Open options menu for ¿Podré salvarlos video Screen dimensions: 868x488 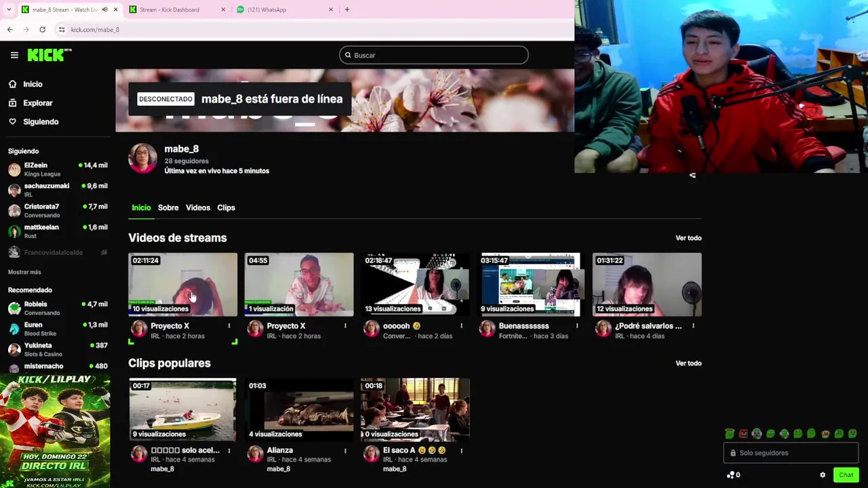point(693,326)
